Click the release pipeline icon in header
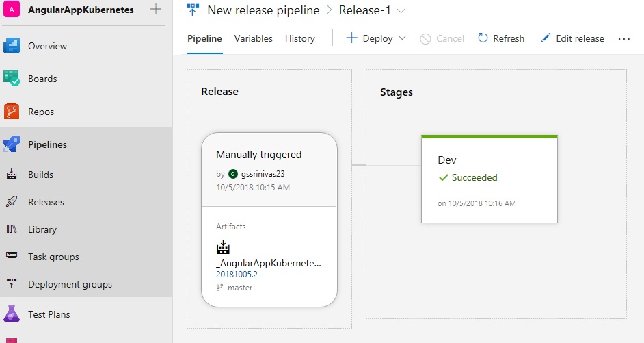 coord(193,10)
